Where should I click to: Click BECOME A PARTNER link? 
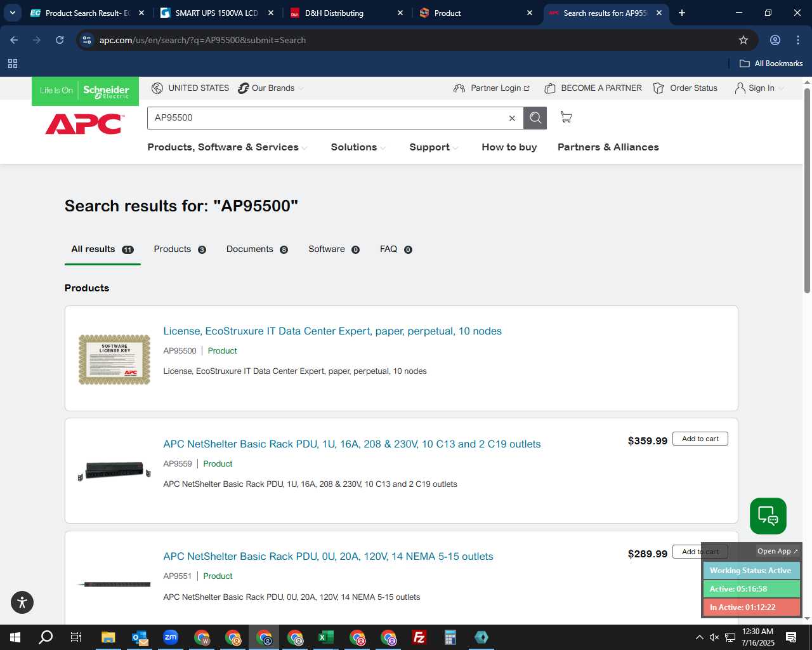[593, 88]
